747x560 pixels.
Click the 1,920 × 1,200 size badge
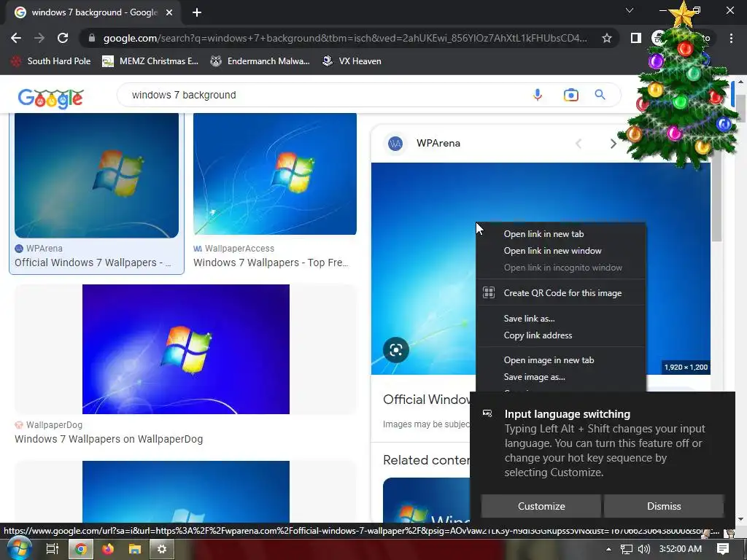686,367
